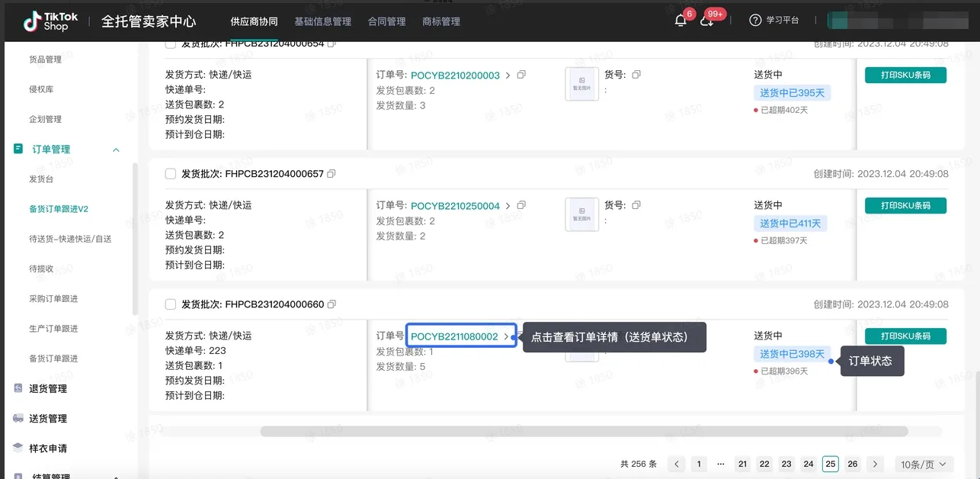Switch to the 商标管理 tab
Viewport: 980px width, 479px height.
[x=441, y=21]
